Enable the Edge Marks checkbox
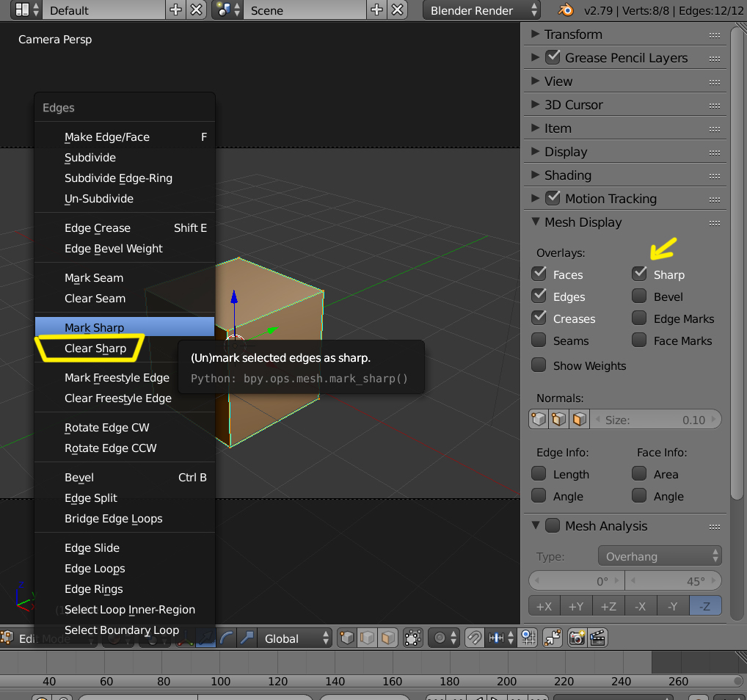The width and height of the screenshot is (747, 700). 639,318
